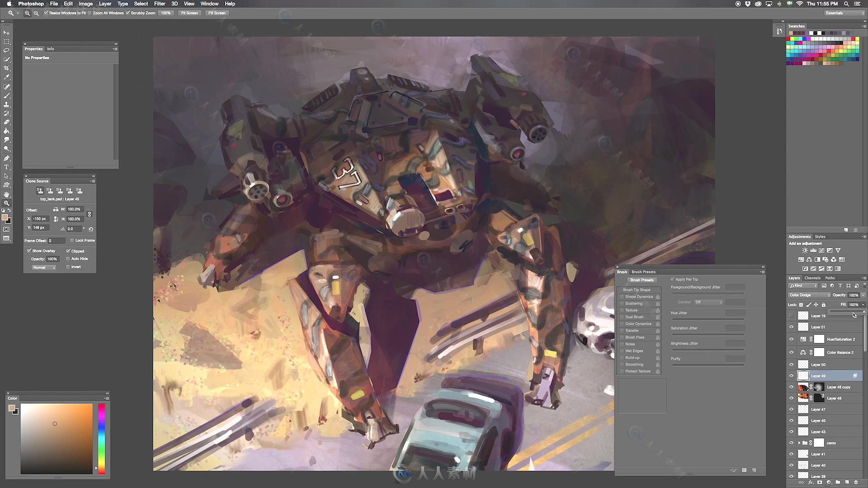The width and height of the screenshot is (868, 488).
Task: Select the Move tool
Action: [6, 33]
